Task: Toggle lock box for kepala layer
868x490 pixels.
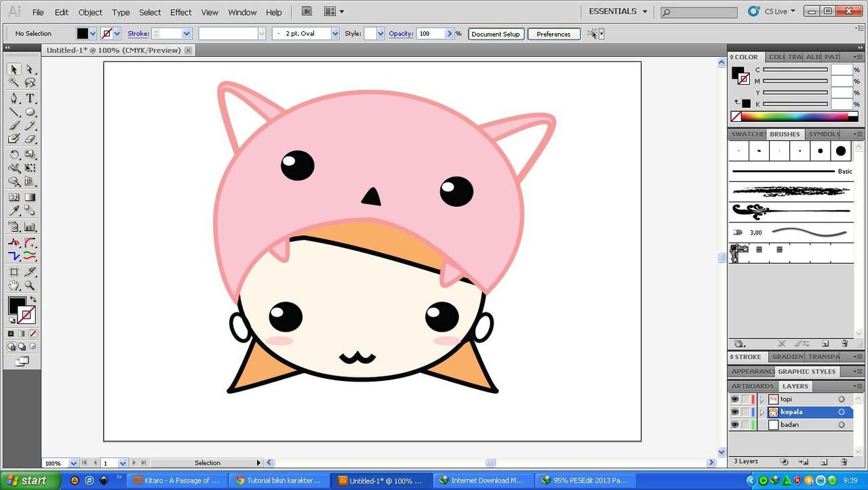Action: [745, 412]
